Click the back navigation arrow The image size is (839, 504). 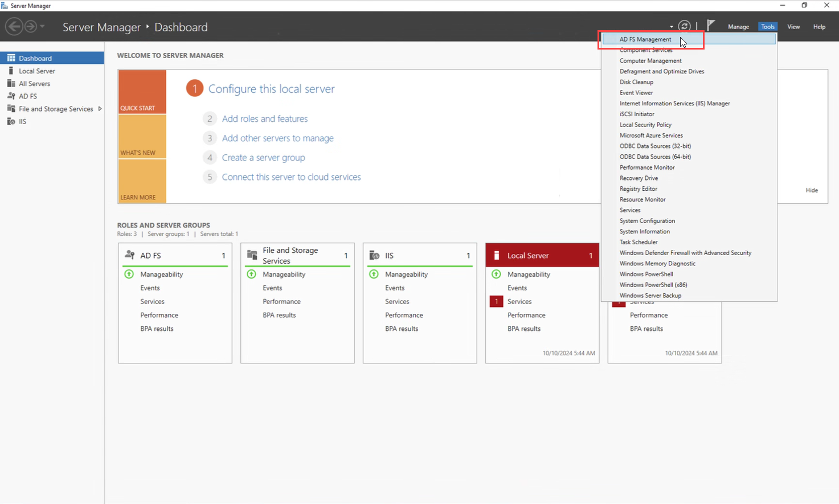click(14, 26)
